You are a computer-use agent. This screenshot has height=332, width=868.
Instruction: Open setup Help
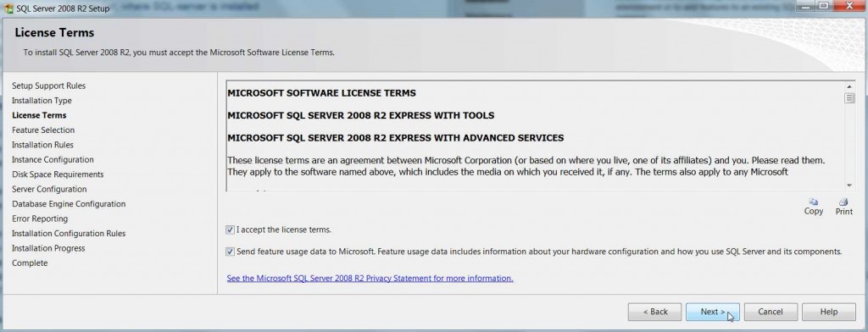click(x=829, y=312)
